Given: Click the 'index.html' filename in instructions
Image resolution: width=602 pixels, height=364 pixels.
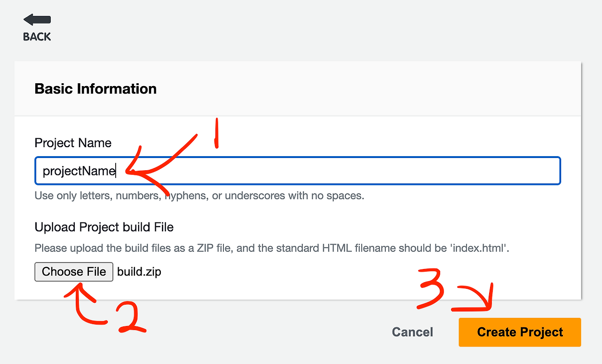Looking at the screenshot, I should [x=479, y=248].
